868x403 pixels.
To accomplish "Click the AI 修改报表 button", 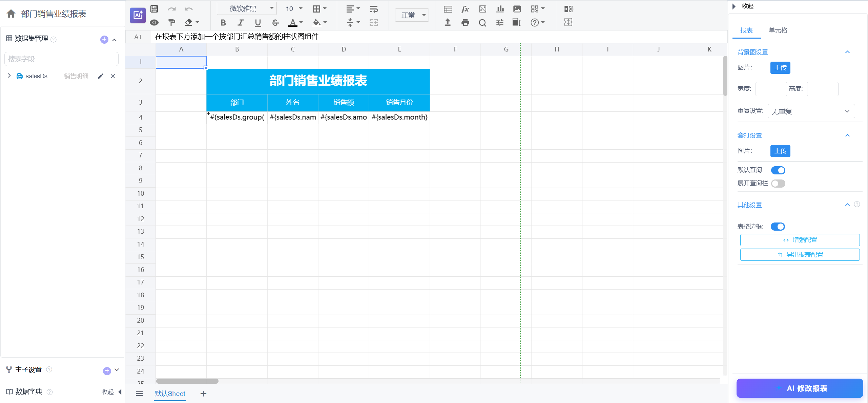I will pyautogui.click(x=800, y=388).
